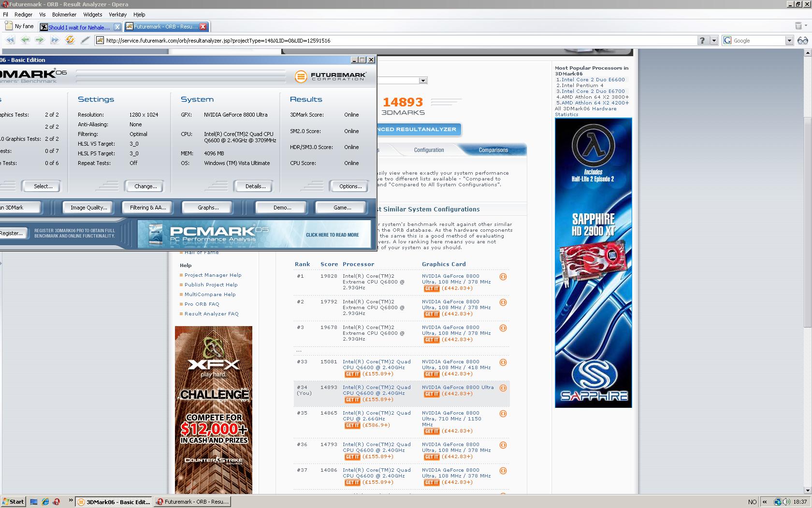Open the closed tabs dropdown arrow
Viewport: 812px width, 508px height.
806,26
